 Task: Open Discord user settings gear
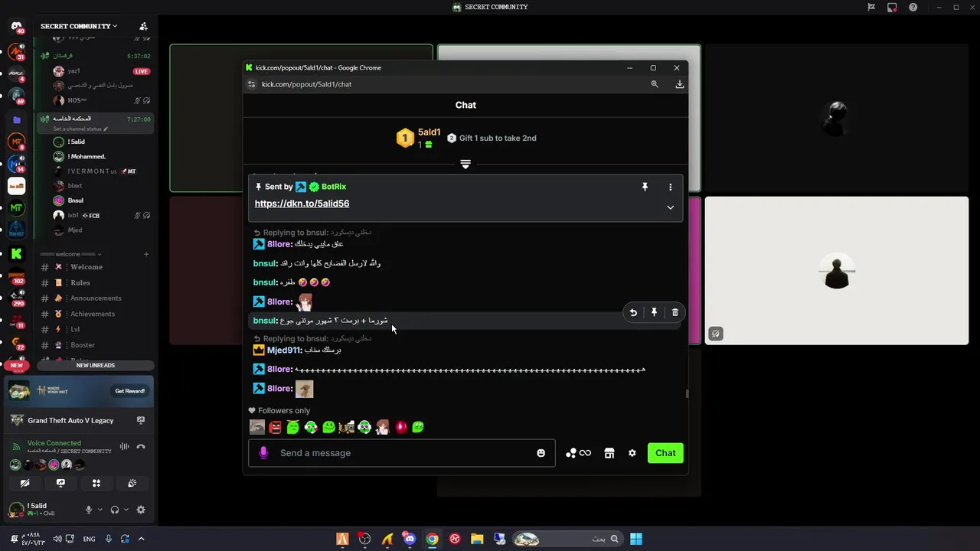click(x=140, y=510)
